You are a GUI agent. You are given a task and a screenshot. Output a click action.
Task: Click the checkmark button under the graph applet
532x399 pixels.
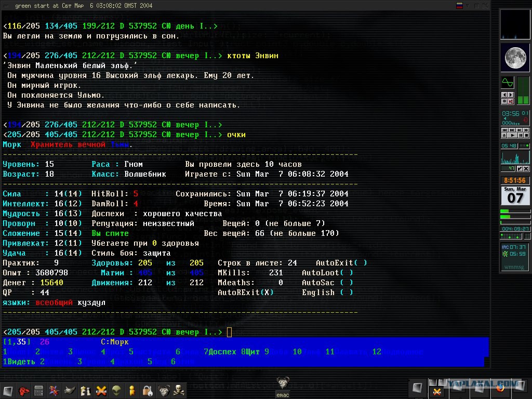pos(520,169)
